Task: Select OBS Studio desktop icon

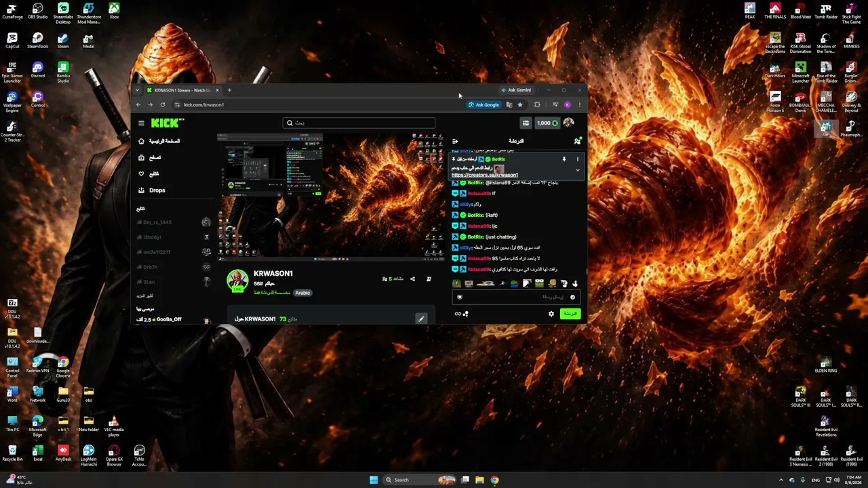Action: click(x=37, y=12)
